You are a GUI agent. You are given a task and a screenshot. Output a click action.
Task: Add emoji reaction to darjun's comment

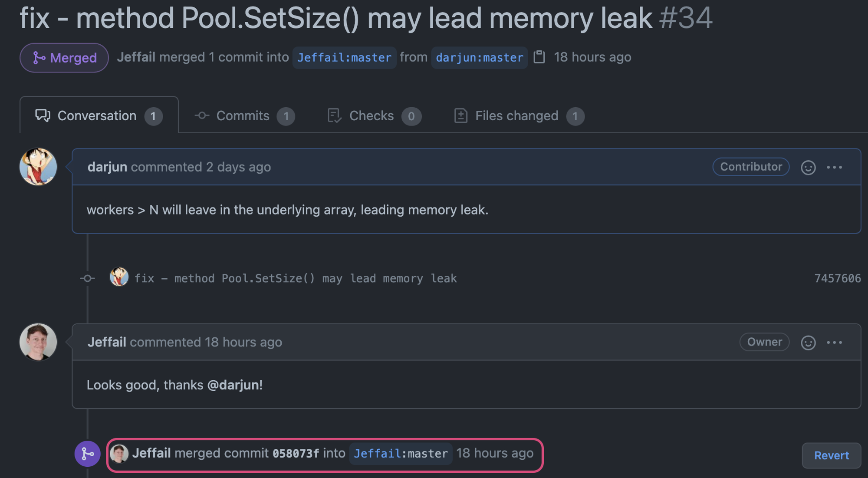808,168
